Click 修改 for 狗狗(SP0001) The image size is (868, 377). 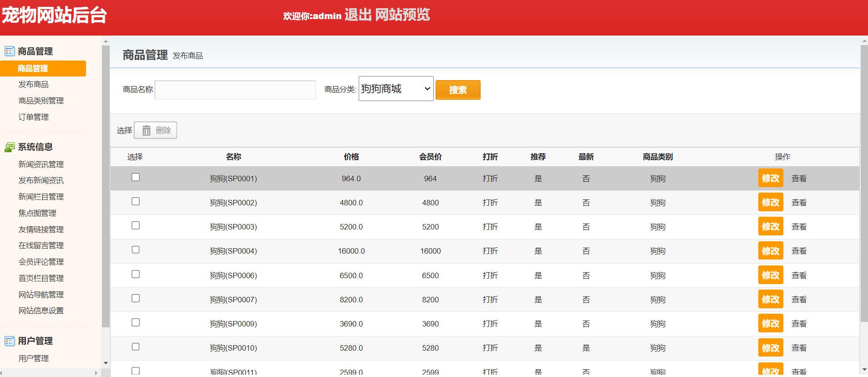[x=771, y=178]
